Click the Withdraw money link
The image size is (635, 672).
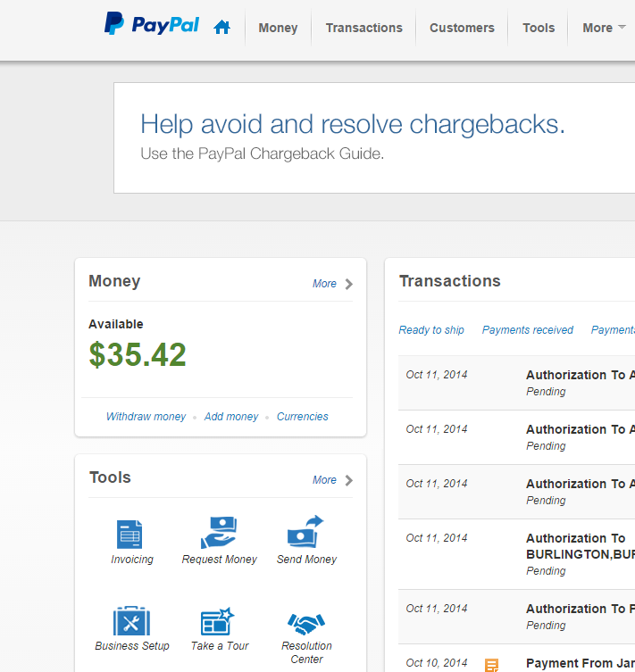click(146, 417)
